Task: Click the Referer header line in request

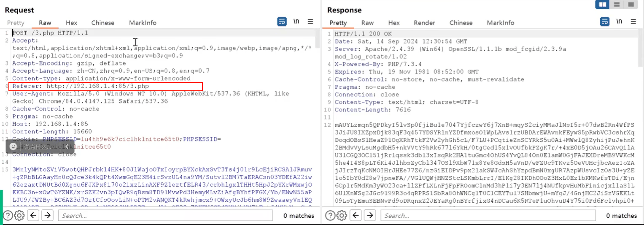Action: click(81, 86)
